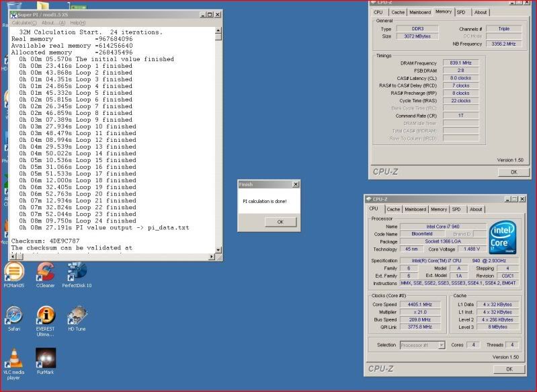Launch Safari from the desktop
Image resolution: width=537 pixels, height=392 pixels.
click(14, 319)
